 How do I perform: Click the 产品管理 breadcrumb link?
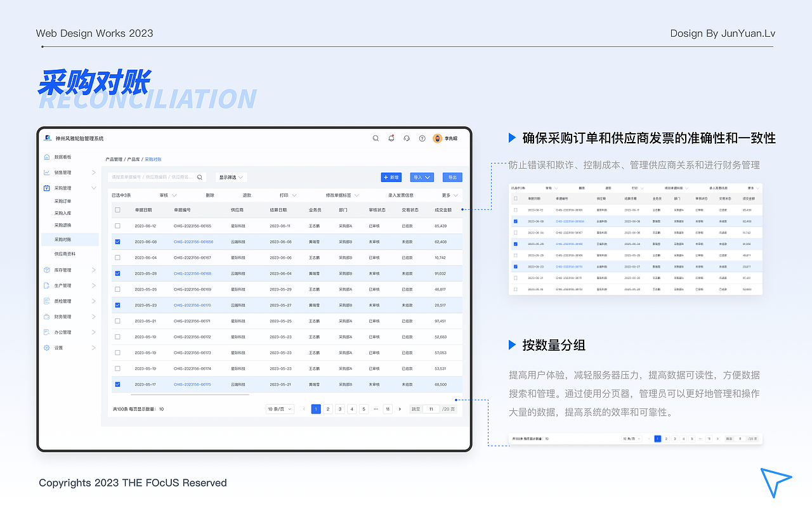pos(114,159)
